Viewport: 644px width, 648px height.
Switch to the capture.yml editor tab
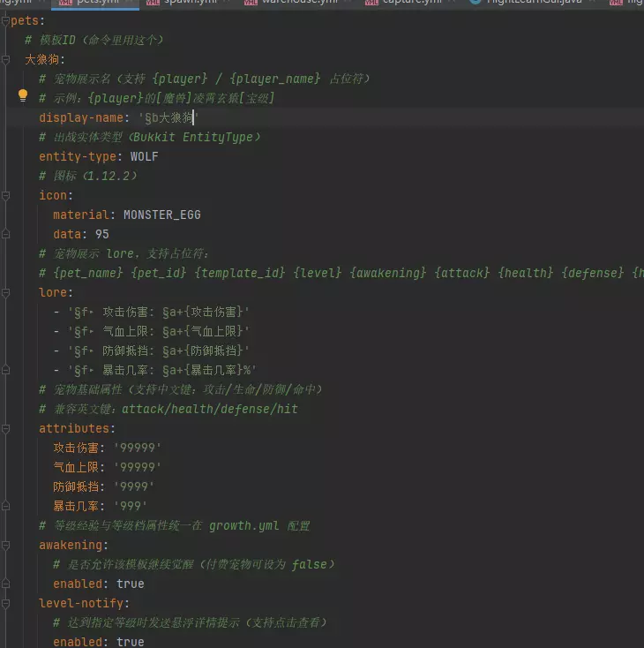pyautogui.click(x=408, y=3)
